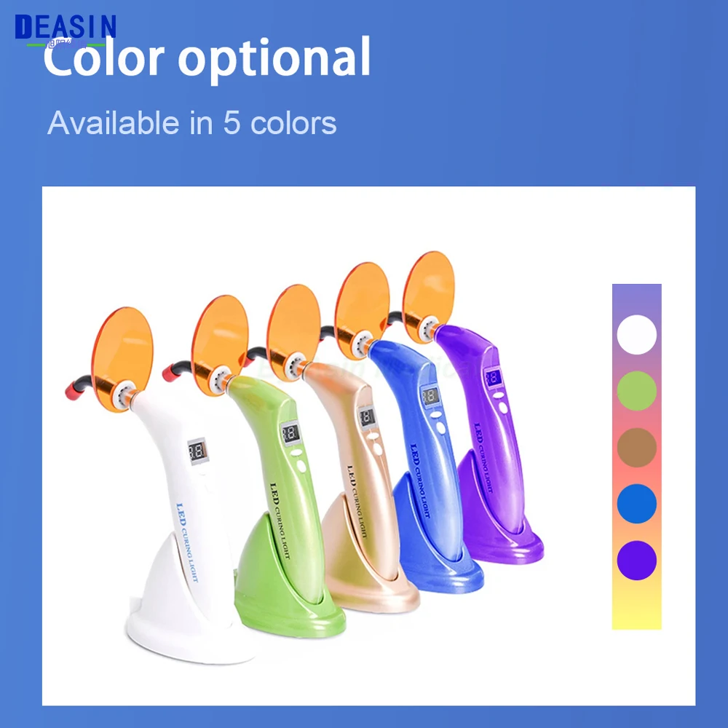The height and width of the screenshot is (728, 728).
Task: Choose the brown gold color swatch
Action: [x=636, y=448]
